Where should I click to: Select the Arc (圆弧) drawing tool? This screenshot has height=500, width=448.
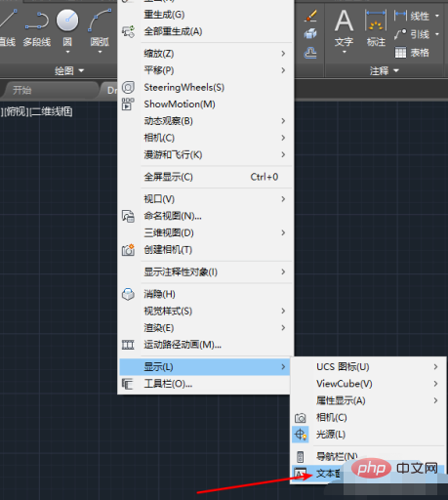click(100, 27)
